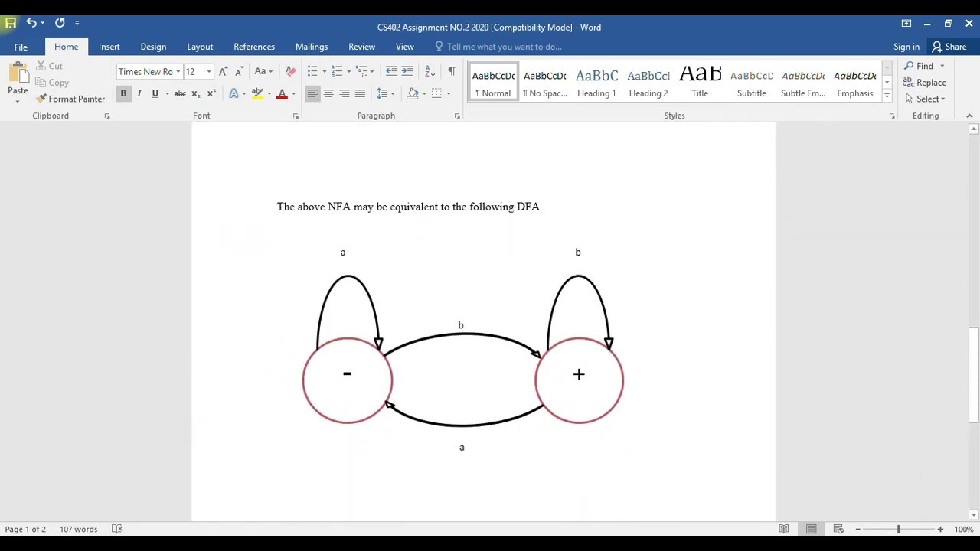Clear all formatting icon

[290, 71]
